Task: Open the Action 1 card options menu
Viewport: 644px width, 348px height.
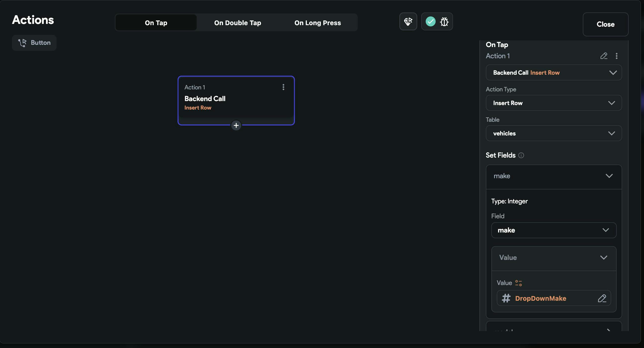Action: (283, 87)
